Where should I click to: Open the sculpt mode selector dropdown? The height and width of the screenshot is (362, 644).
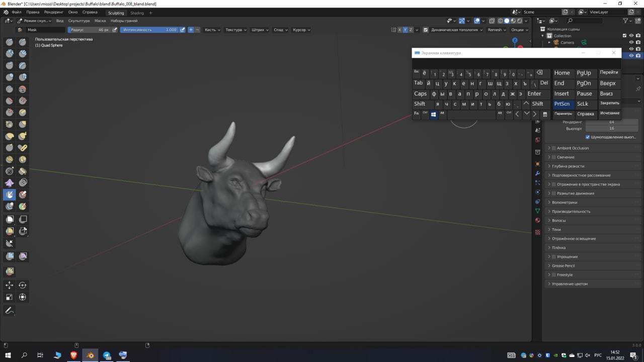[x=35, y=21]
